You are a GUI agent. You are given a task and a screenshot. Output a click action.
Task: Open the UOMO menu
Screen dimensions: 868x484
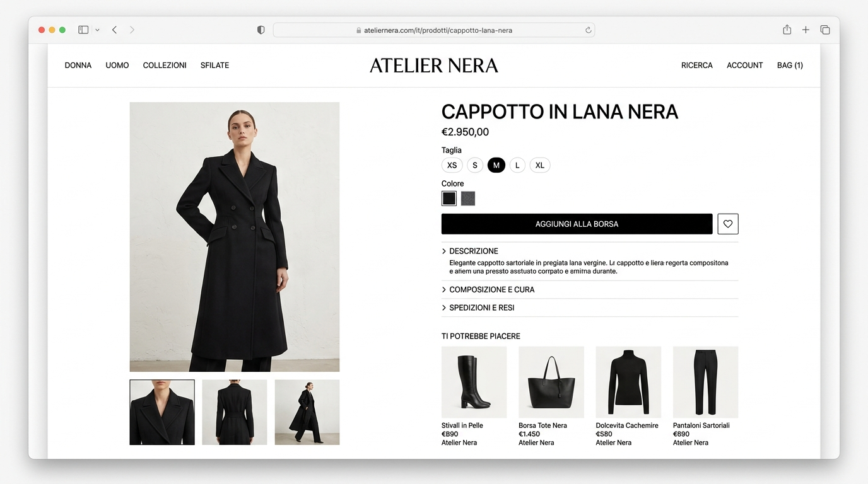117,66
